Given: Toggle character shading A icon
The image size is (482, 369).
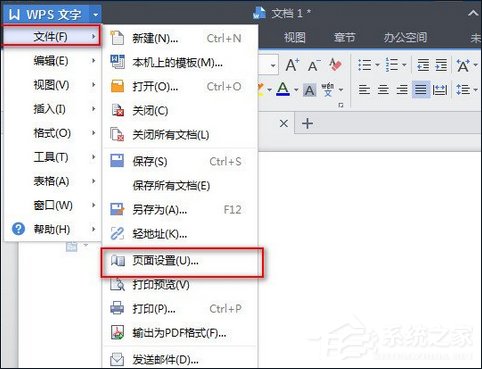Looking at the screenshot, I should [310, 90].
